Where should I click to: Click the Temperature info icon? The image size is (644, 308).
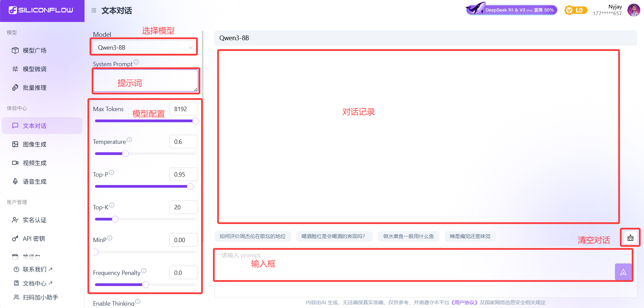[x=129, y=139]
